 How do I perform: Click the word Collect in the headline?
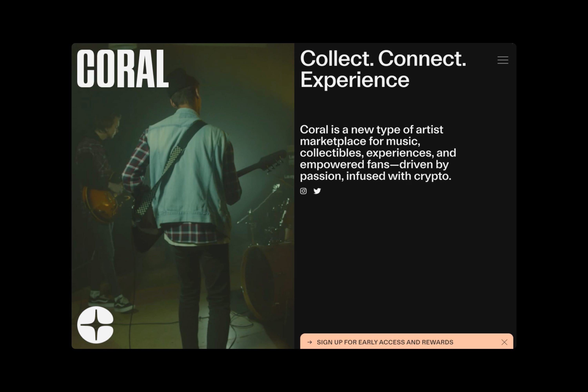(x=337, y=58)
